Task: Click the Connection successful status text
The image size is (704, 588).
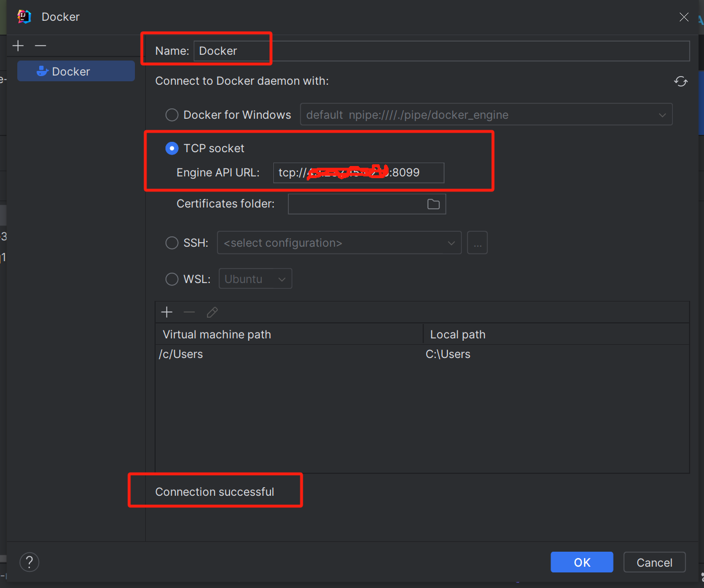Action: point(214,492)
